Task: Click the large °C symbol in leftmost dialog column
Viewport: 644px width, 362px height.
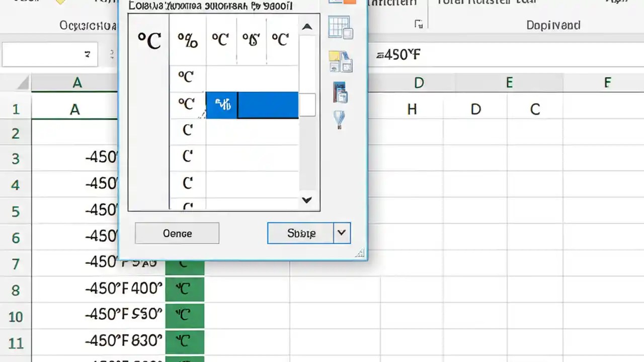Action: coord(150,41)
